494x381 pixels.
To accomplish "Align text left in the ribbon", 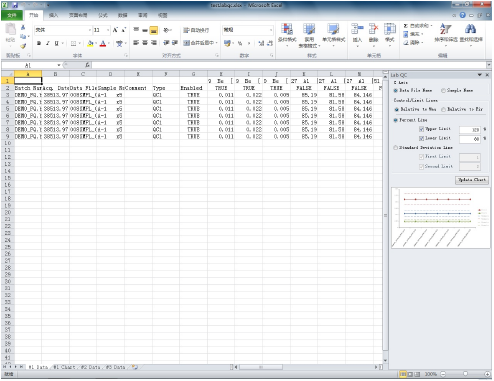I will [136, 43].
